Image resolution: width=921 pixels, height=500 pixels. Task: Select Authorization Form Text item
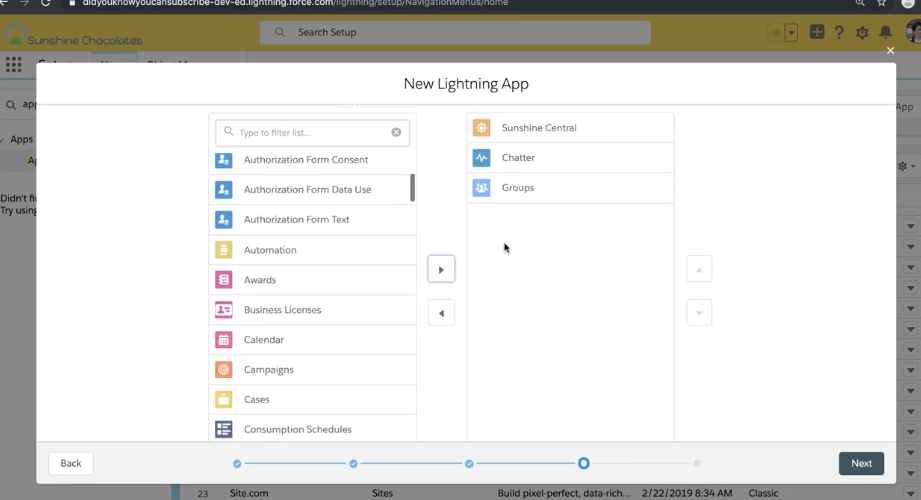[312, 220]
